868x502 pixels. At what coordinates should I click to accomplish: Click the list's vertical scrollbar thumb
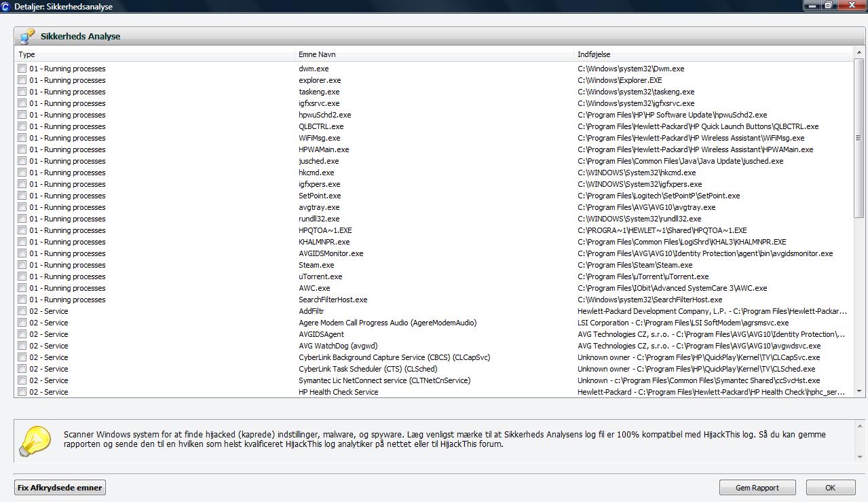(858, 138)
